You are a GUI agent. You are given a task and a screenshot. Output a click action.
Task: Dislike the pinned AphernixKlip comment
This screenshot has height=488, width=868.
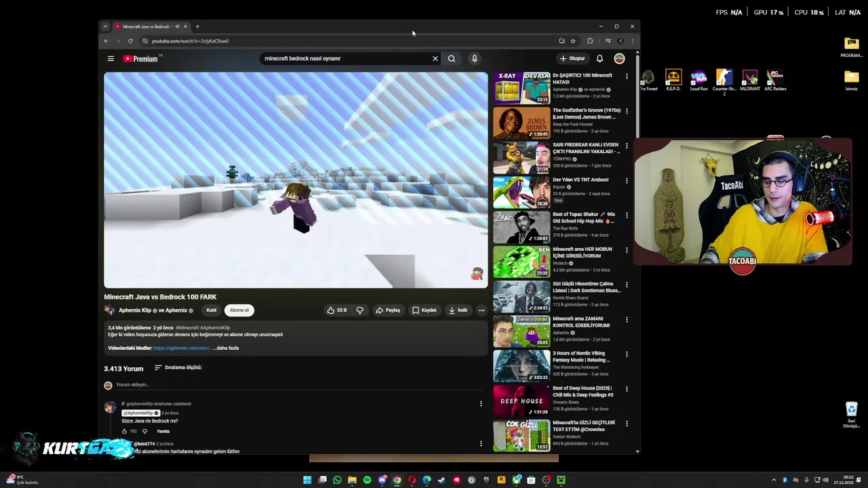[144, 432]
